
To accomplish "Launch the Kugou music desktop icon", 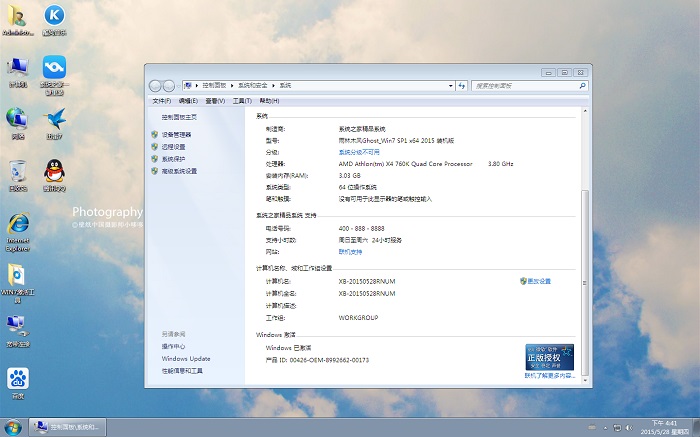I will pos(54,20).
